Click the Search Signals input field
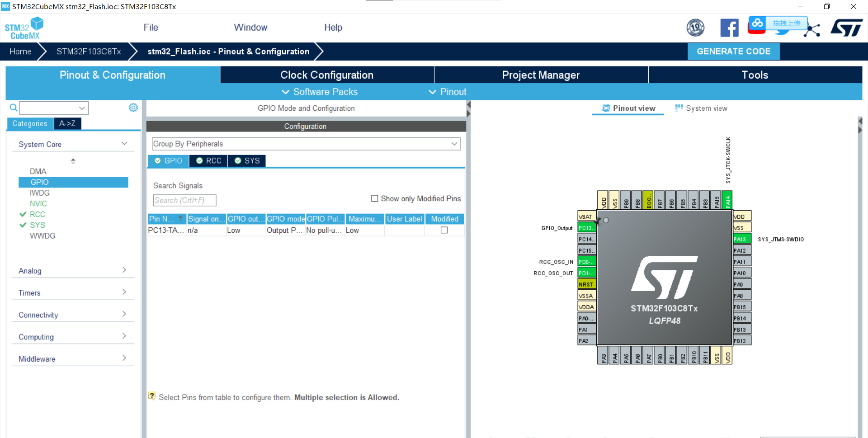Viewport: 868px width, 438px height. click(184, 200)
